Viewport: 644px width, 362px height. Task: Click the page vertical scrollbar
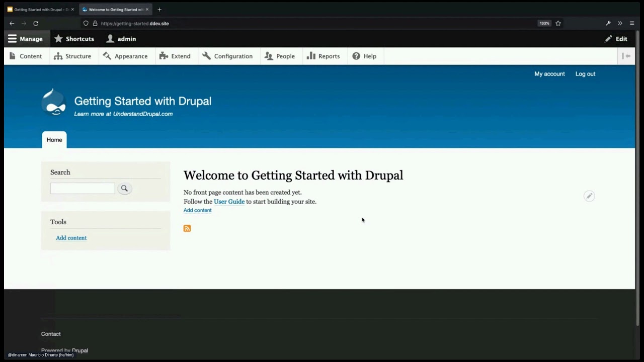638,177
